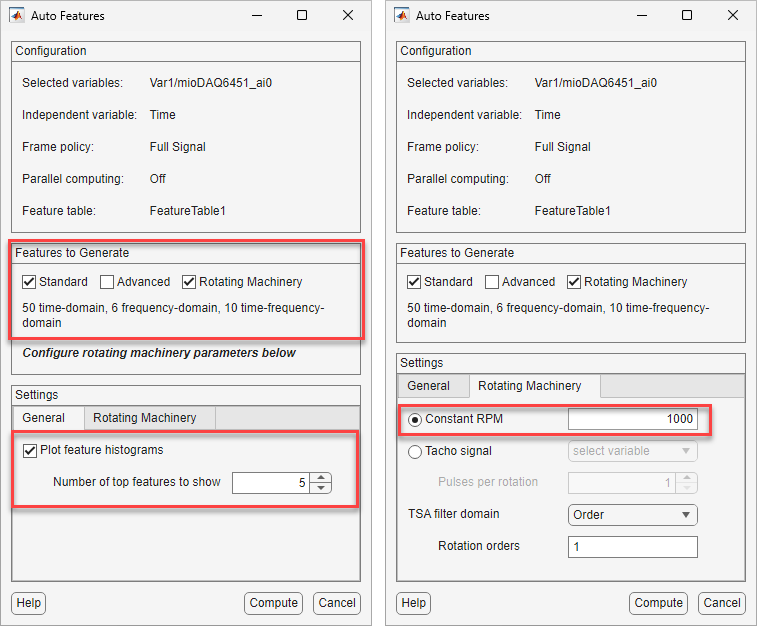Click 'Configure rotating machinery parameters below' message

pos(159,353)
